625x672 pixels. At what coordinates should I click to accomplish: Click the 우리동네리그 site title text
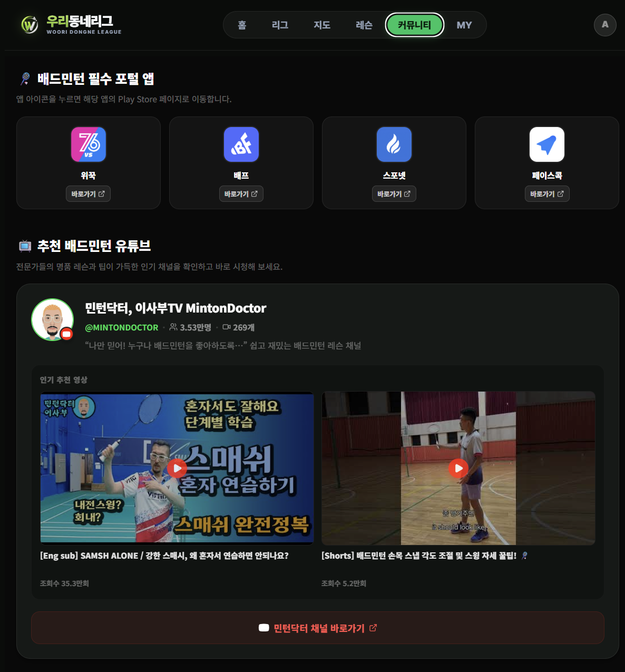click(80, 21)
